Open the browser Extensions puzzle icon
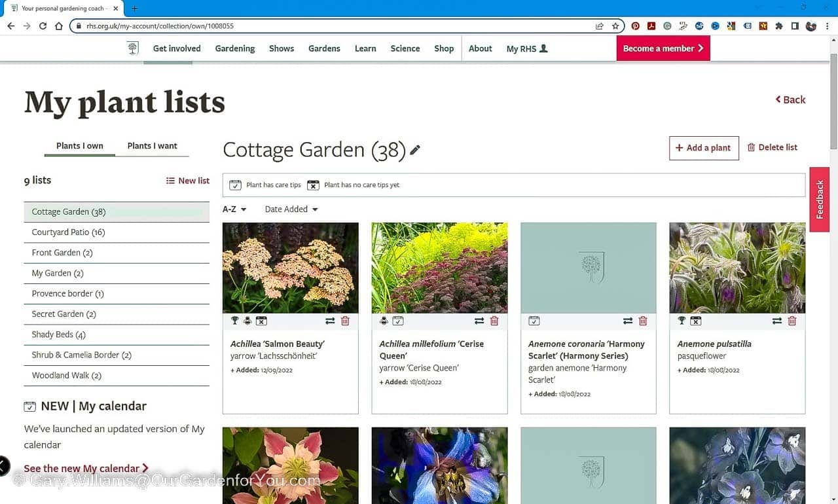 (779, 26)
